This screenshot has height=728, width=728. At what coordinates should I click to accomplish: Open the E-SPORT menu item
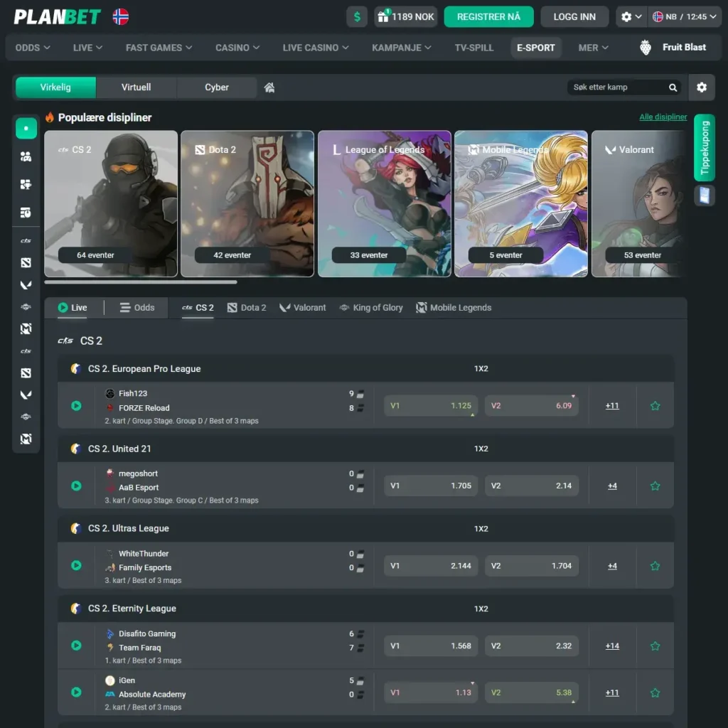point(536,48)
